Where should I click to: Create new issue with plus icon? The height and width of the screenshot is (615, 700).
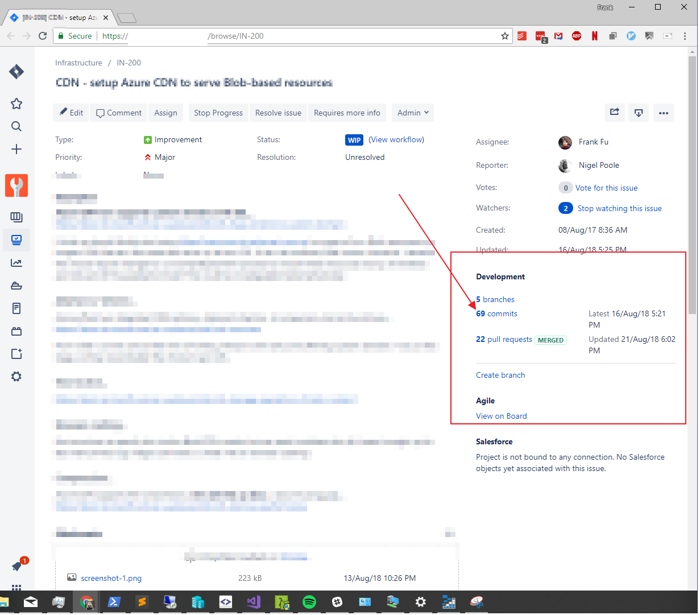pyautogui.click(x=16, y=149)
